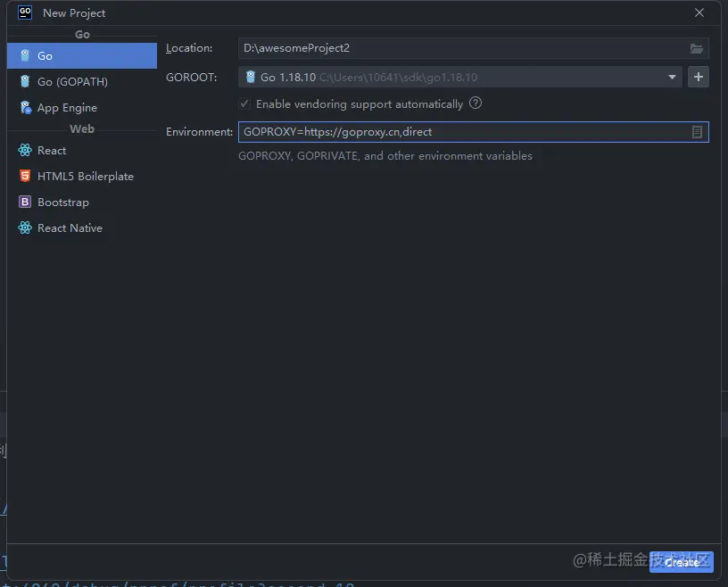This screenshot has height=587, width=728.
Task: Click the gopher icon in GOROOT field
Action: (250, 77)
